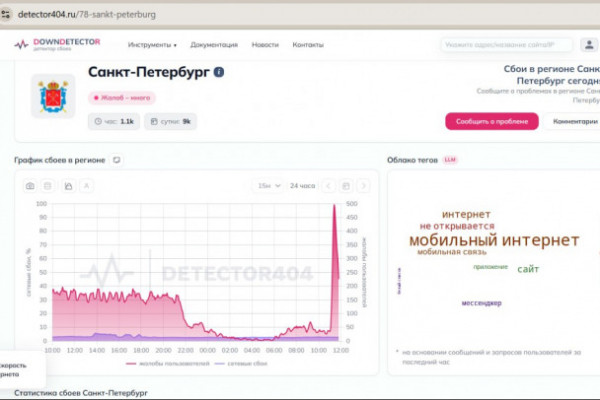Click the Saint Petersburg coat of arms
The height and width of the screenshot is (400, 600).
coord(53,96)
